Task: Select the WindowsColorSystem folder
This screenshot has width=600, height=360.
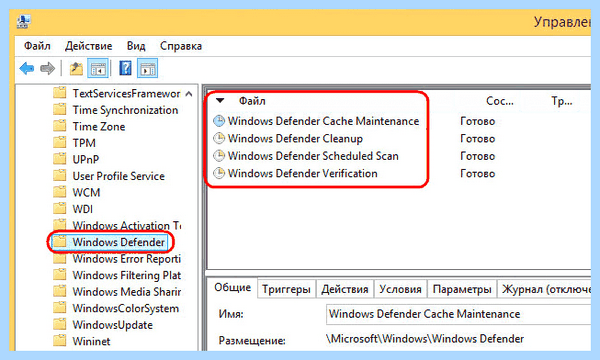Action: pyautogui.click(x=126, y=308)
